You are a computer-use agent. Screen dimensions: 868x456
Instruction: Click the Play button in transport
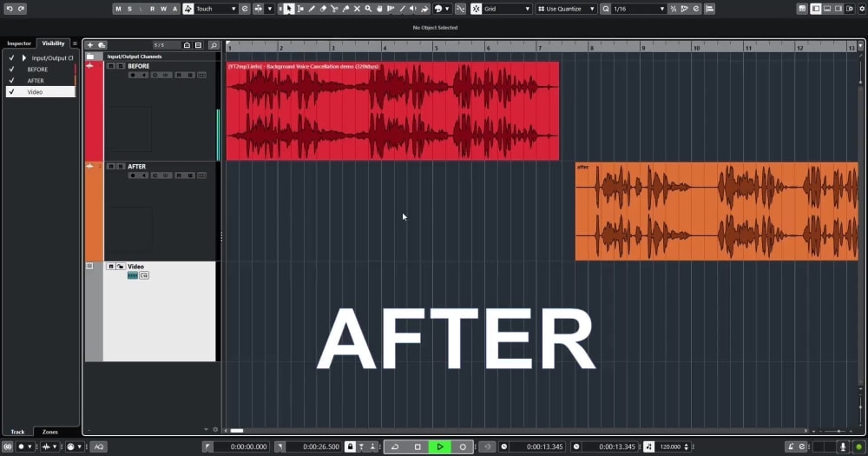440,446
